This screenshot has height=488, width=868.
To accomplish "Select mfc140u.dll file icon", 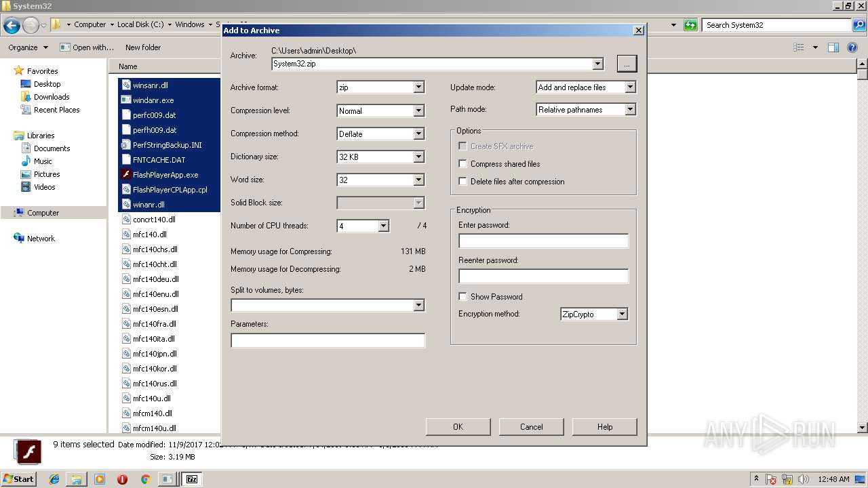I will click(x=126, y=399).
